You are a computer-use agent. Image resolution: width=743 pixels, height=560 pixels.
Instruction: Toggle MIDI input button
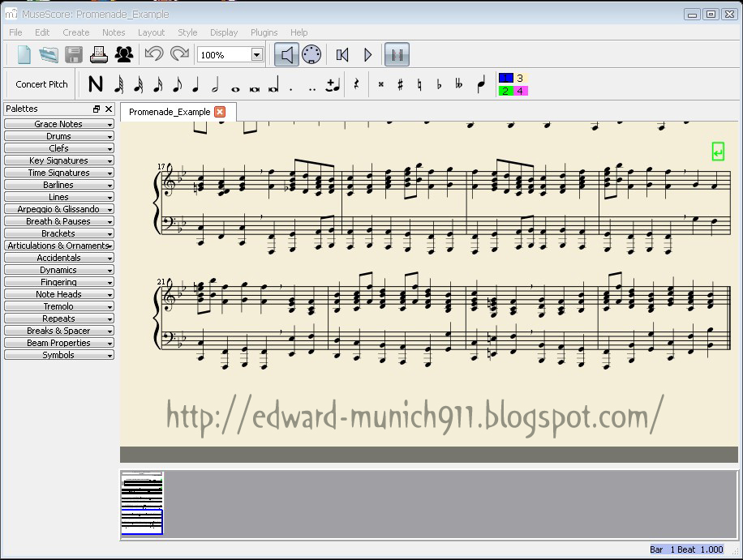[x=311, y=55]
